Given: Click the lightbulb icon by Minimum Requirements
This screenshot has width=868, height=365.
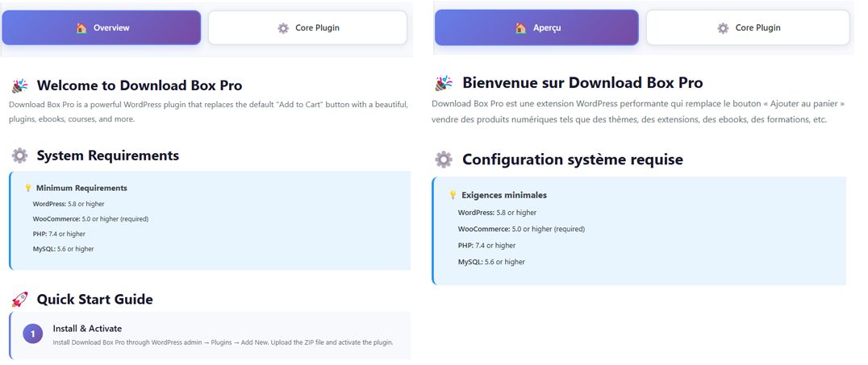Looking at the screenshot, I should 28,189.
